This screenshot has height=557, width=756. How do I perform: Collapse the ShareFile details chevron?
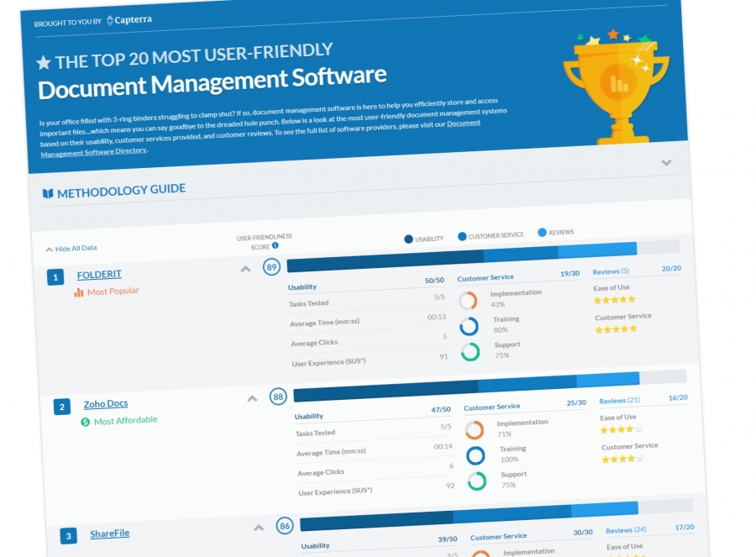(x=259, y=528)
